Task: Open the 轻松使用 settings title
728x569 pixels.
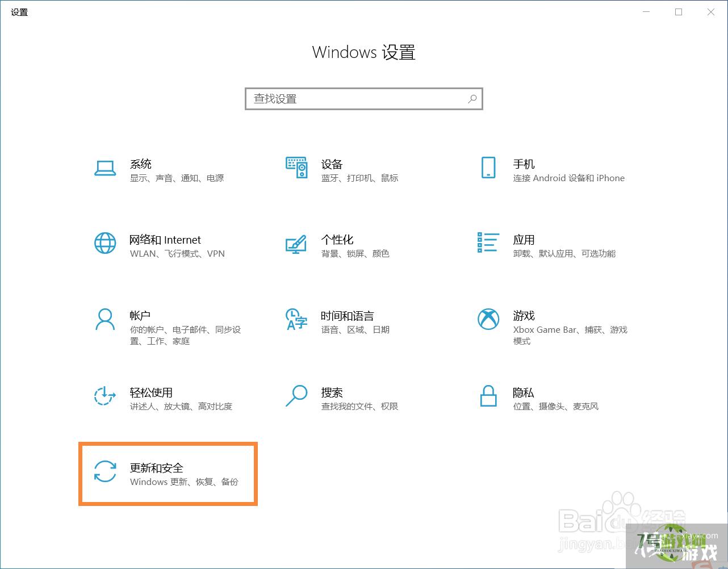Action: [151, 392]
